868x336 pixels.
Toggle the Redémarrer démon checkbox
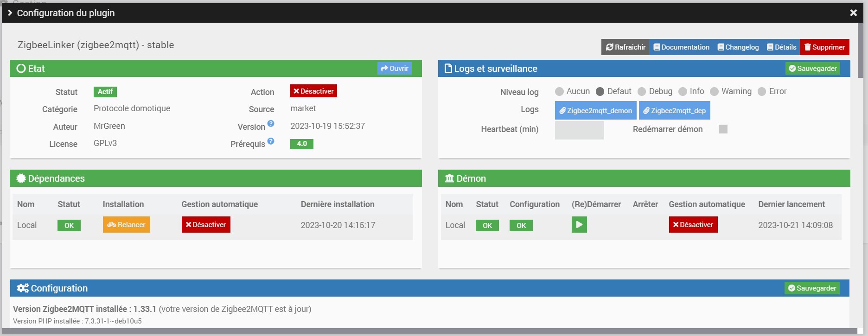point(723,129)
